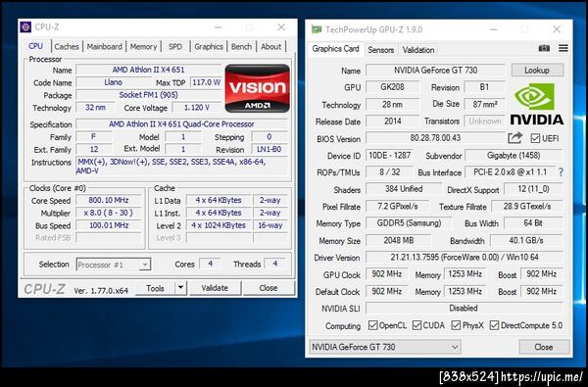Click the Multiplier value x 8.0 (8 - 30)

point(109,213)
